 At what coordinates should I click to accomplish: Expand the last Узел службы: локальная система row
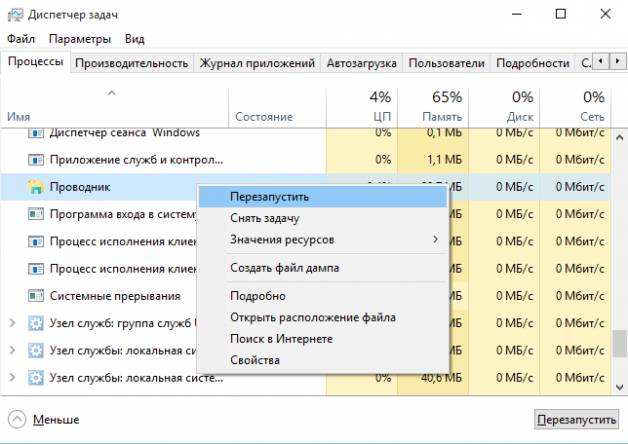12,378
